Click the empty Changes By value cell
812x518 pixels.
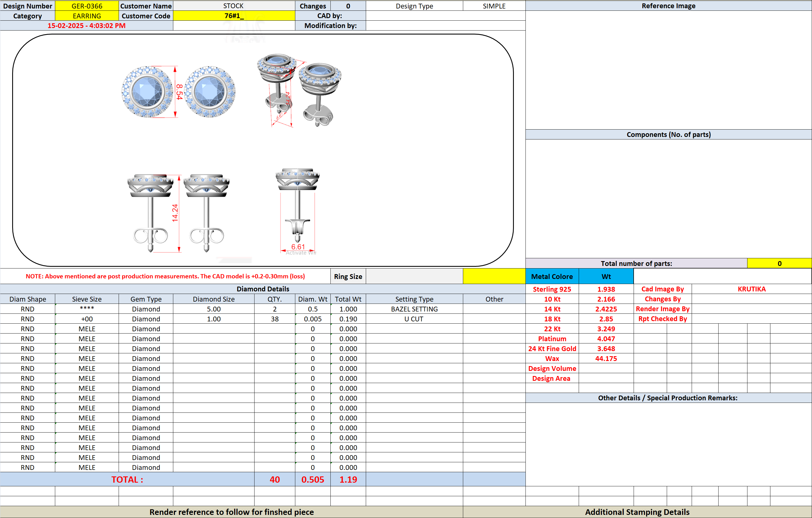pos(752,299)
